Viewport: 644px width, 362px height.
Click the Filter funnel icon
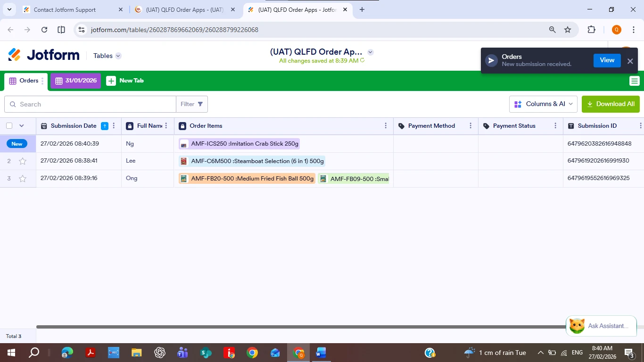pyautogui.click(x=200, y=104)
